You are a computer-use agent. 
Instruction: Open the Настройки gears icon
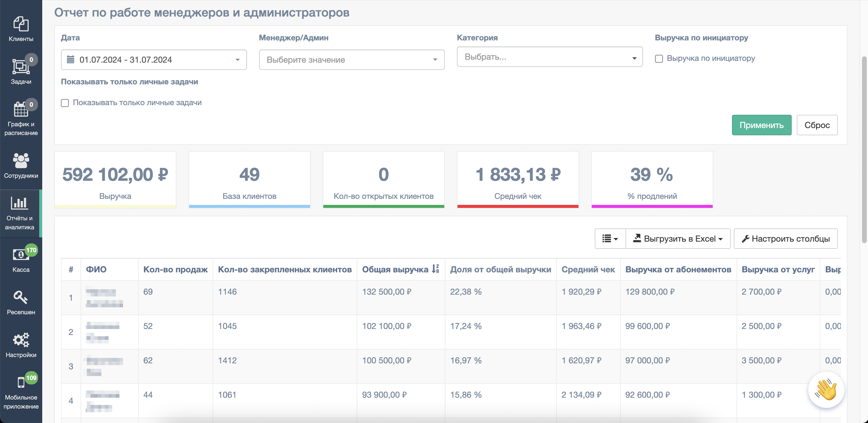pyautogui.click(x=21, y=340)
